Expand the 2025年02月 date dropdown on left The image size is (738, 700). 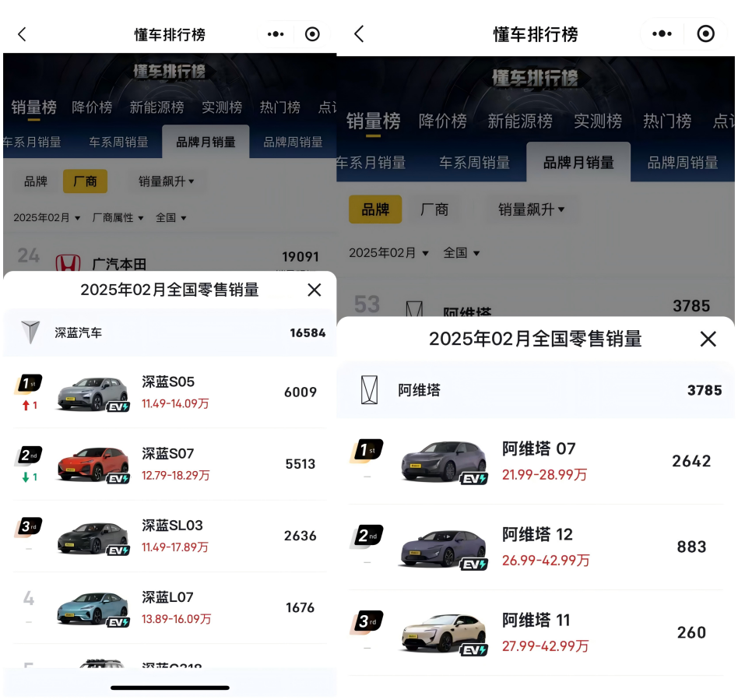(47, 218)
